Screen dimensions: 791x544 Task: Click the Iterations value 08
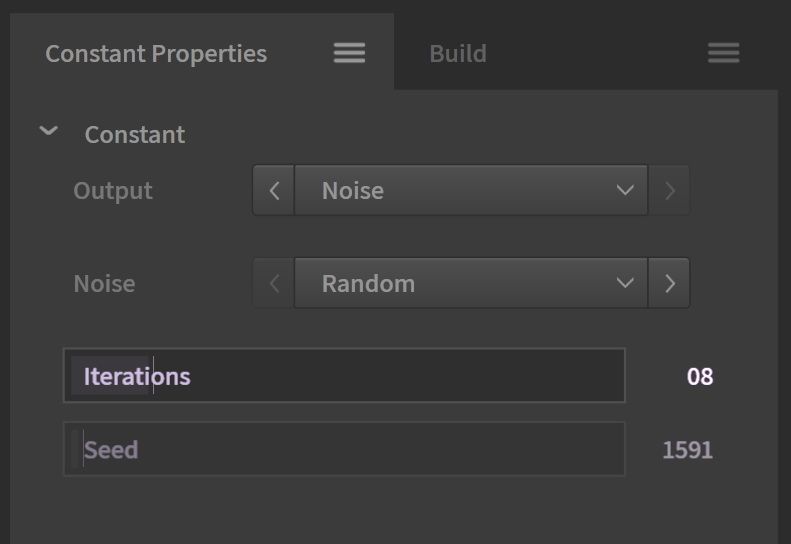[700, 376]
